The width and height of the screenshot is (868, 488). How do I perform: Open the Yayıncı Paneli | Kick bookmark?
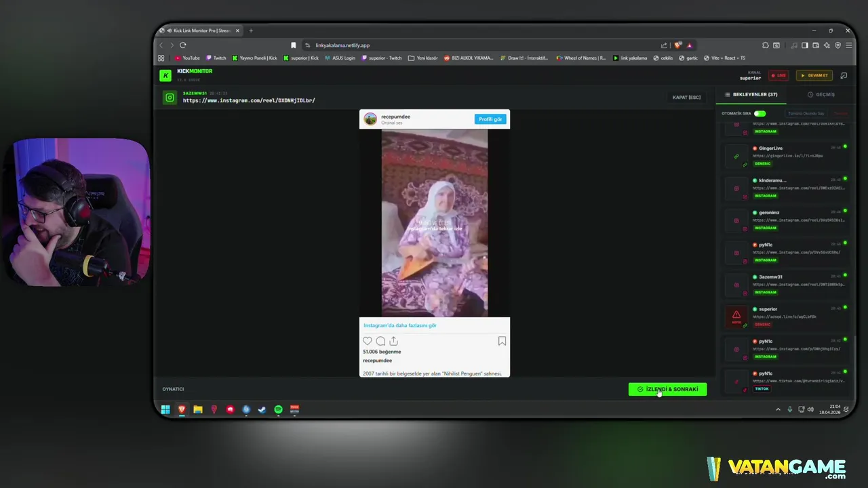click(x=255, y=58)
